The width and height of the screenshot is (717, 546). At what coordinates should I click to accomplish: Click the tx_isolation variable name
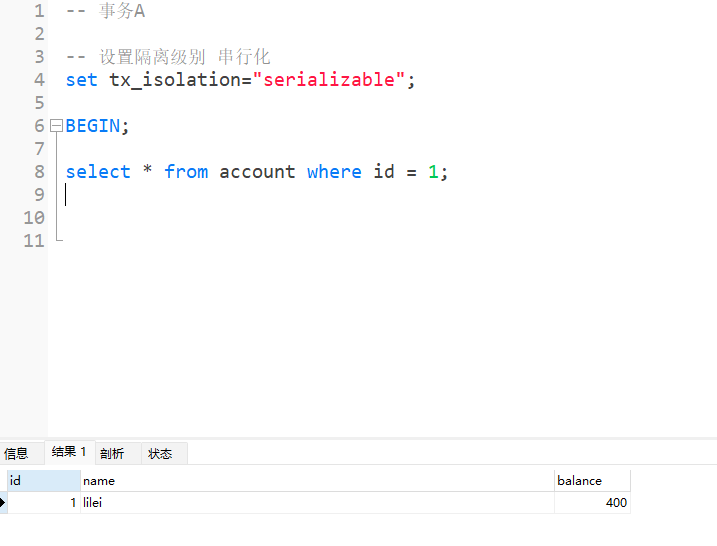(x=175, y=80)
